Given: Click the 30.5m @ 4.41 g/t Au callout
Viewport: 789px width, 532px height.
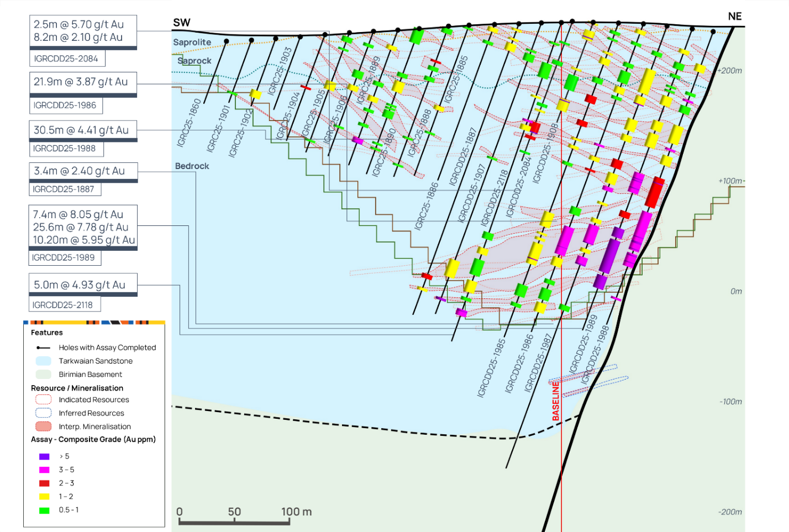Looking at the screenshot, I should (x=81, y=130).
